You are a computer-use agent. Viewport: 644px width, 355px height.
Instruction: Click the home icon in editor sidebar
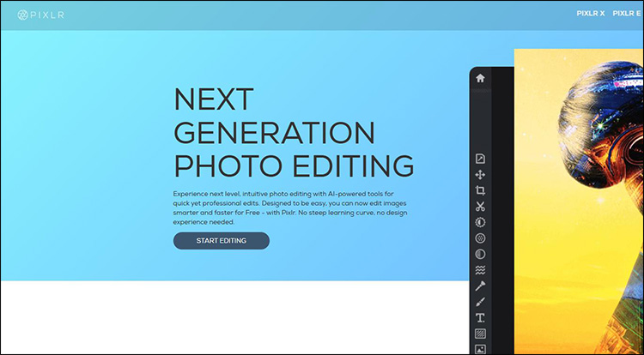coord(480,78)
